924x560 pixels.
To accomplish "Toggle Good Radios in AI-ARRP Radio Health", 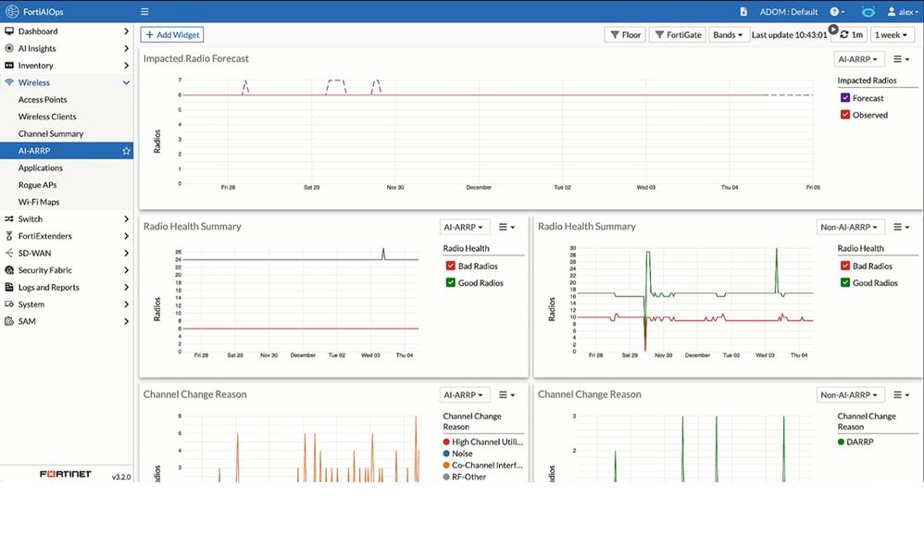I will click(x=451, y=282).
